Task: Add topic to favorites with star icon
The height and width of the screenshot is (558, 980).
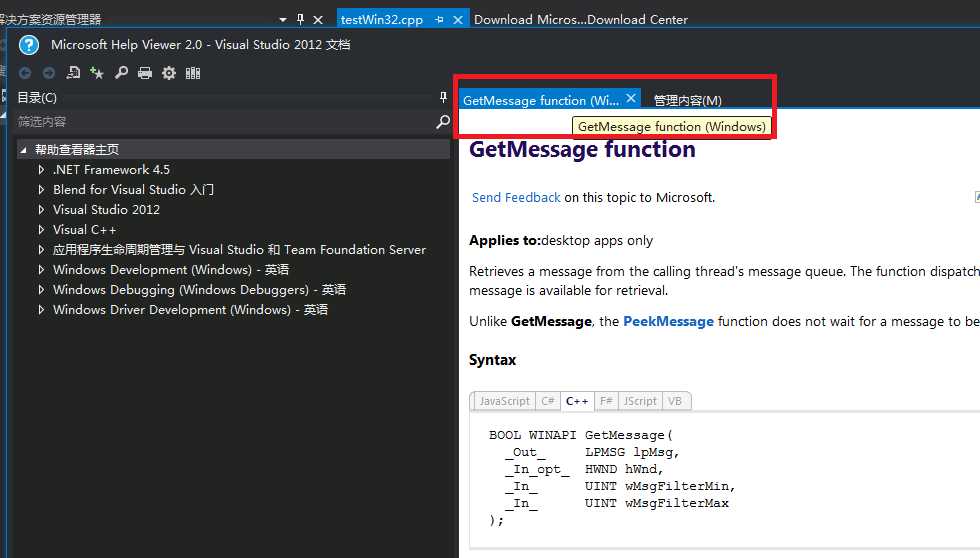Action: tap(97, 73)
